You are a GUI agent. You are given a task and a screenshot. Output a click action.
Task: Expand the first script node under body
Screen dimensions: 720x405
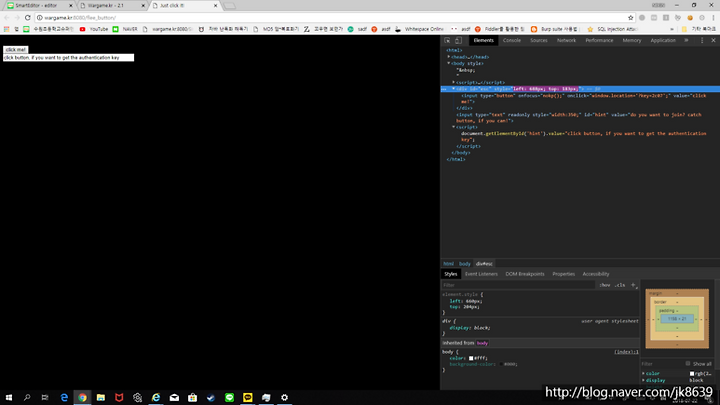point(454,82)
